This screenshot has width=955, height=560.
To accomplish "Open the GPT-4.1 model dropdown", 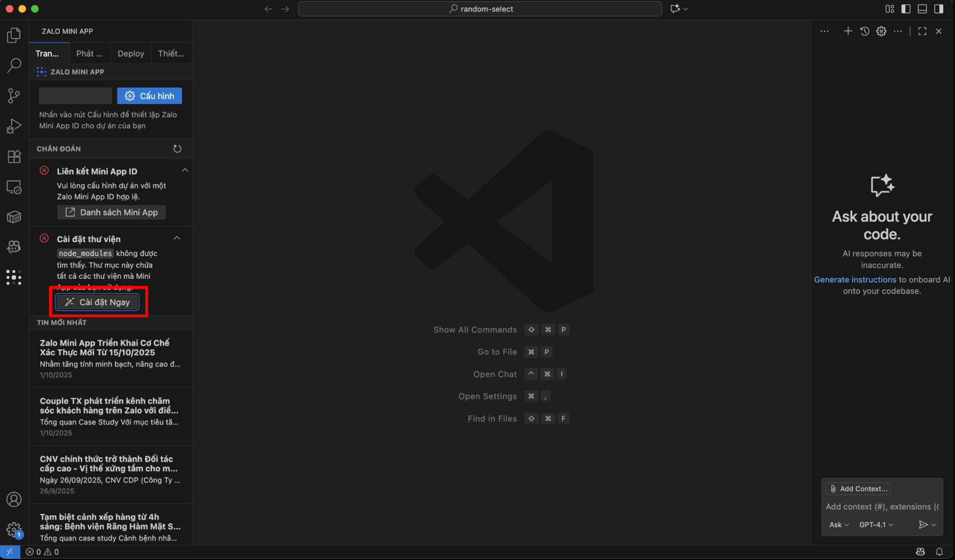I will (x=876, y=525).
